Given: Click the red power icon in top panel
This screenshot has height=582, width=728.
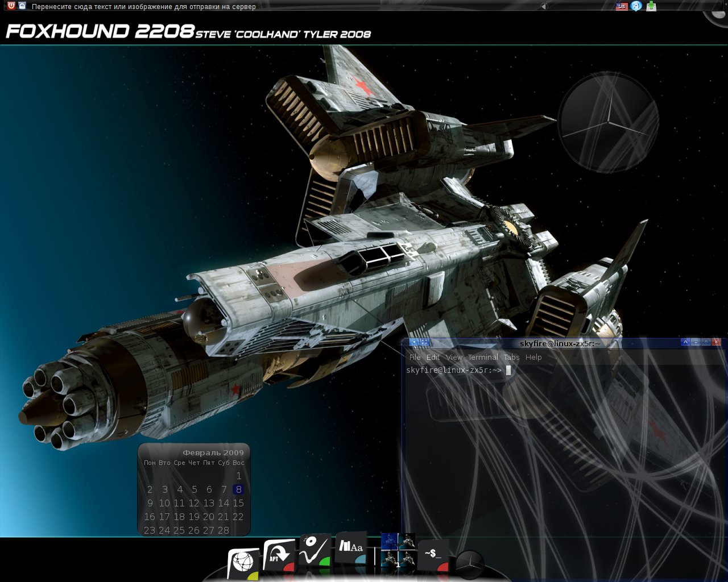Looking at the screenshot, I should tap(11, 6).
